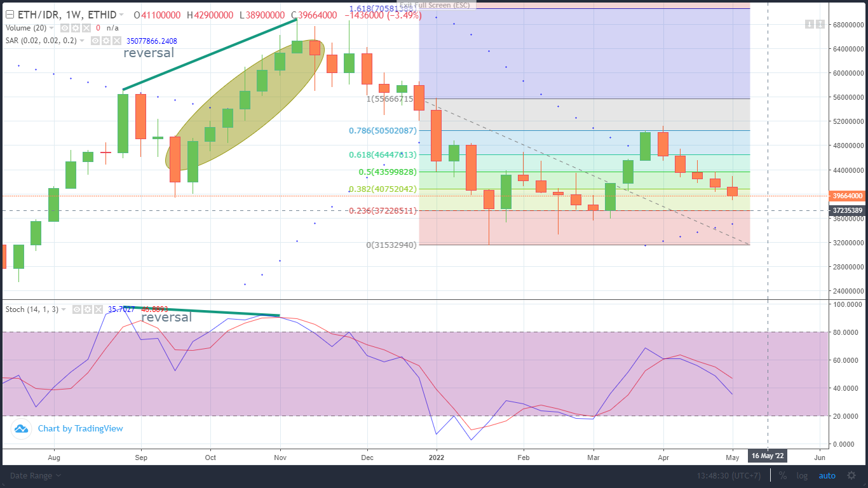Open the Volume (20) indicator dropdown arrow
The height and width of the screenshot is (488, 868).
tap(51, 28)
